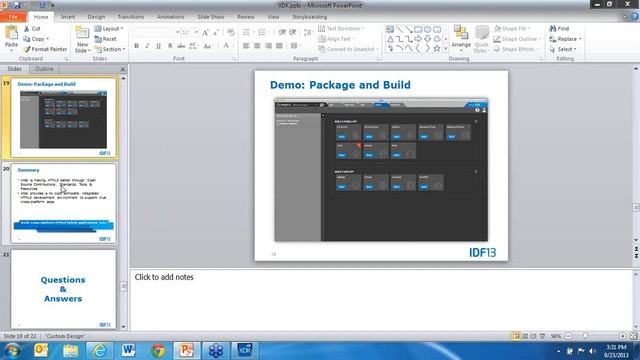Increase font size with Grow Font
This screenshot has width=640, height=360.
point(205,32)
